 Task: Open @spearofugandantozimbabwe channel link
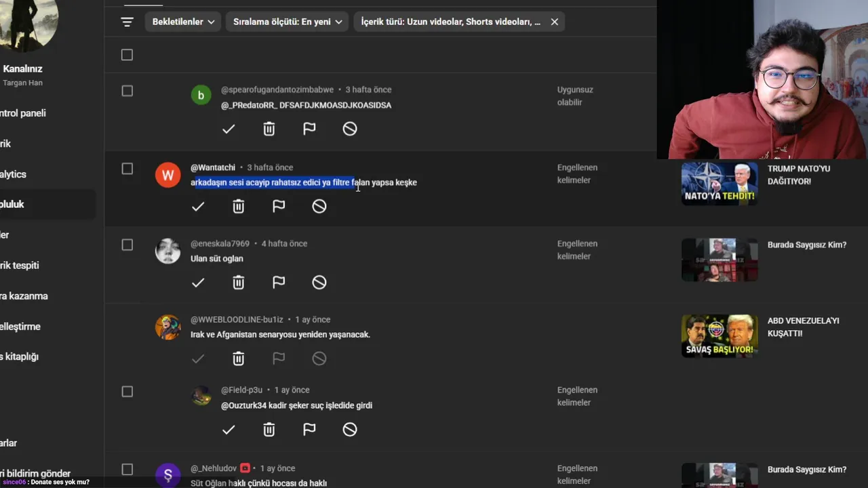tap(277, 89)
